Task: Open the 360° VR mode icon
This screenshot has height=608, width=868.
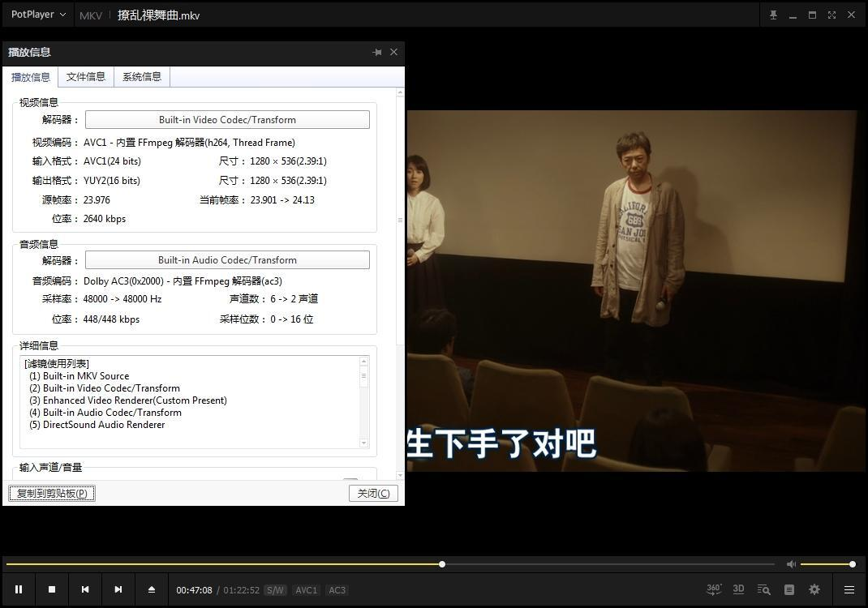Action: (x=713, y=589)
